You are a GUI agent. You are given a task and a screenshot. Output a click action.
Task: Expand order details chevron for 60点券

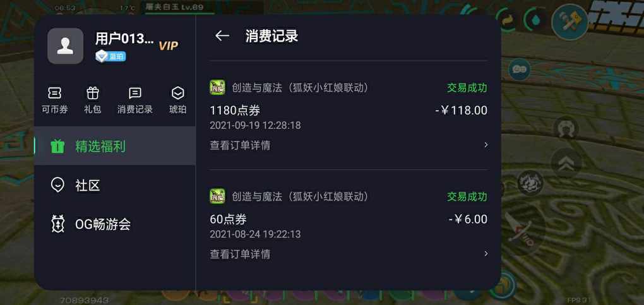pos(486,254)
